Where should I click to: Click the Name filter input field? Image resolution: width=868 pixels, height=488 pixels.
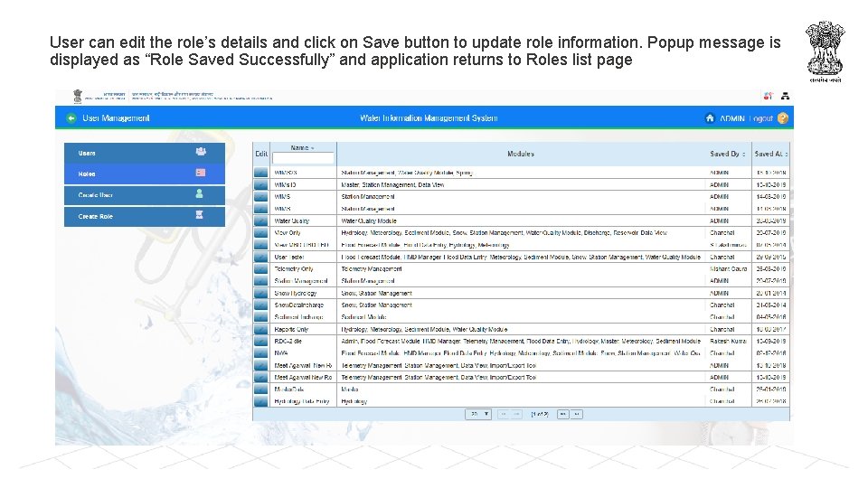click(304, 158)
